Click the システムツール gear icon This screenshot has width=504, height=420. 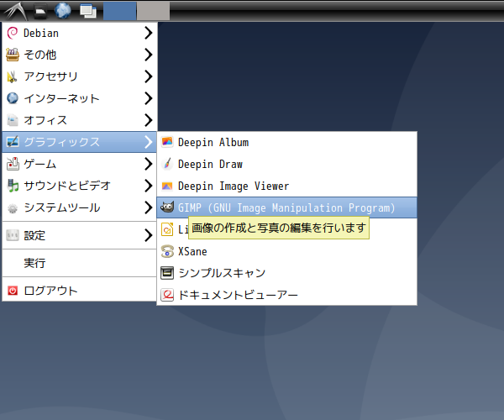tap(13, 208)
